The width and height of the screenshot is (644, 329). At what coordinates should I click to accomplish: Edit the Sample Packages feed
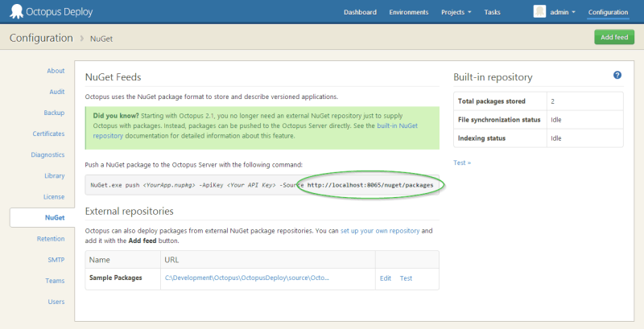coord(386,278)
